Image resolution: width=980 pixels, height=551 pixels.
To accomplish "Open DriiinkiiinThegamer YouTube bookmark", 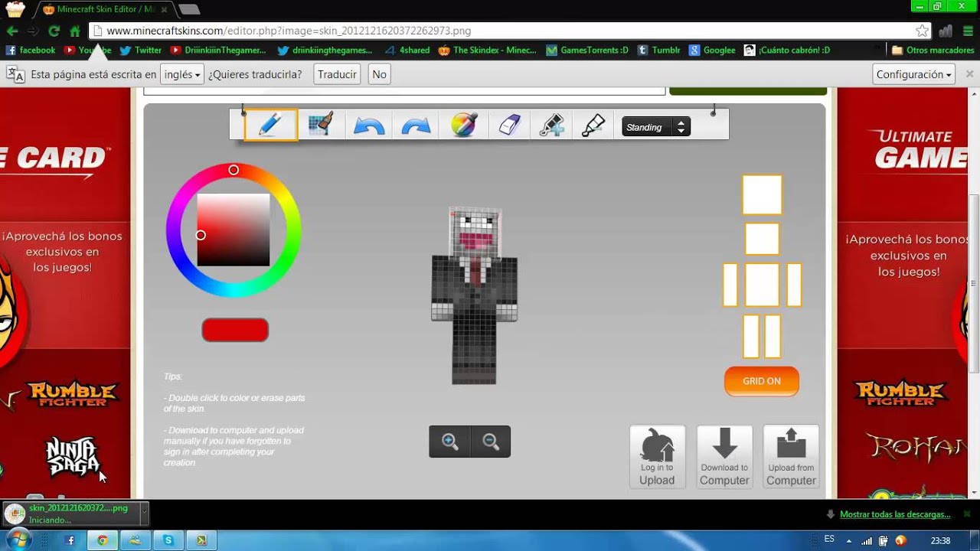I will pos(218,51).
